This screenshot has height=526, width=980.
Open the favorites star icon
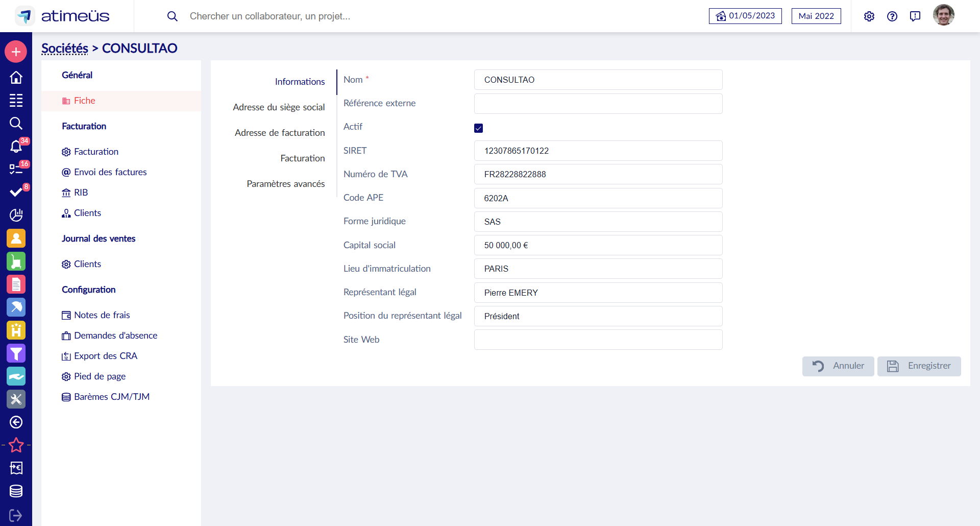(16, 445)
